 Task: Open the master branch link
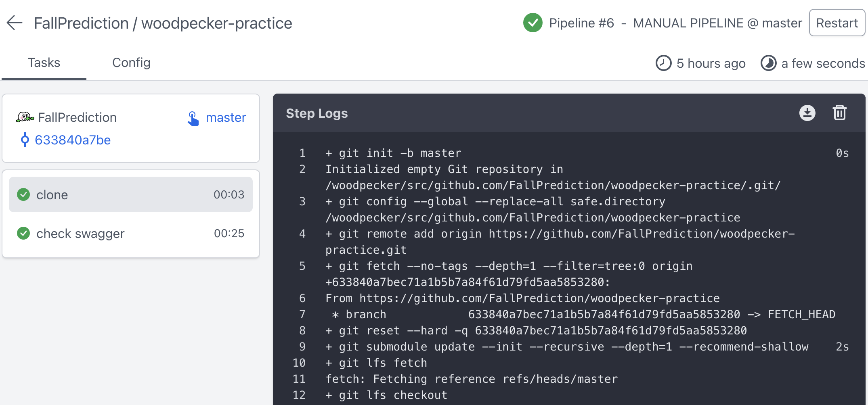[x=226, y=117]
